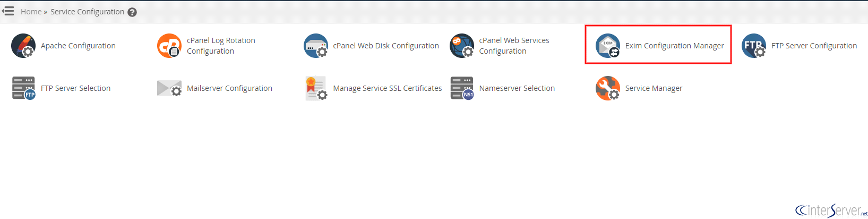Open the Service Configuration help question icon
Screen dimensions: 868x219
132,12
